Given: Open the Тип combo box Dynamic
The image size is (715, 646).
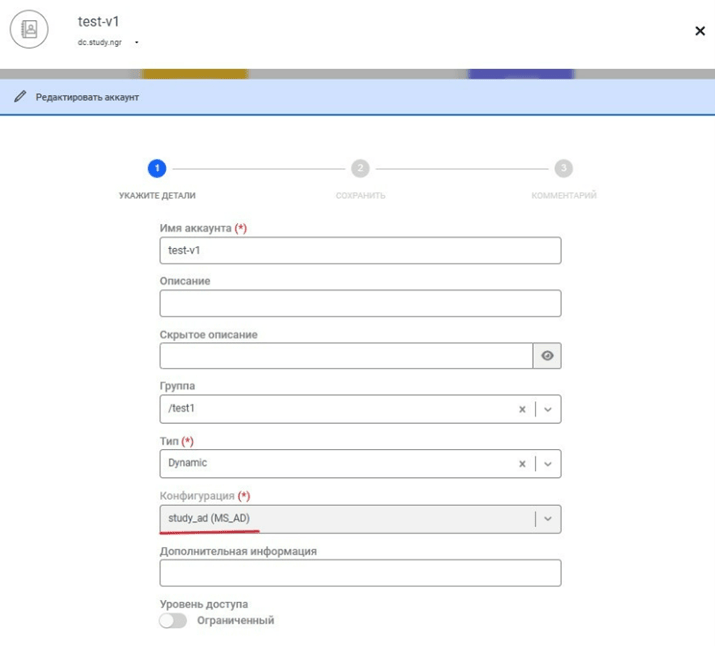Looking at the screenshot, I should point(360,464).
